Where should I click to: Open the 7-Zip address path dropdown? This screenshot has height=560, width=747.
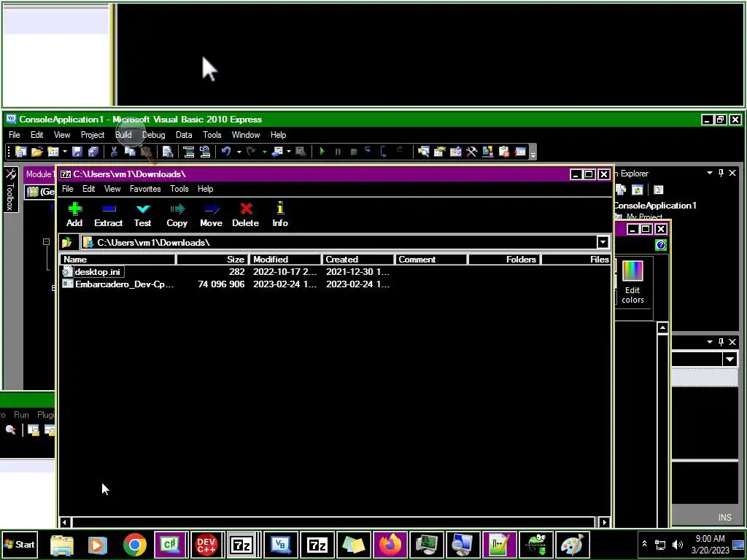tap(603, 242)
